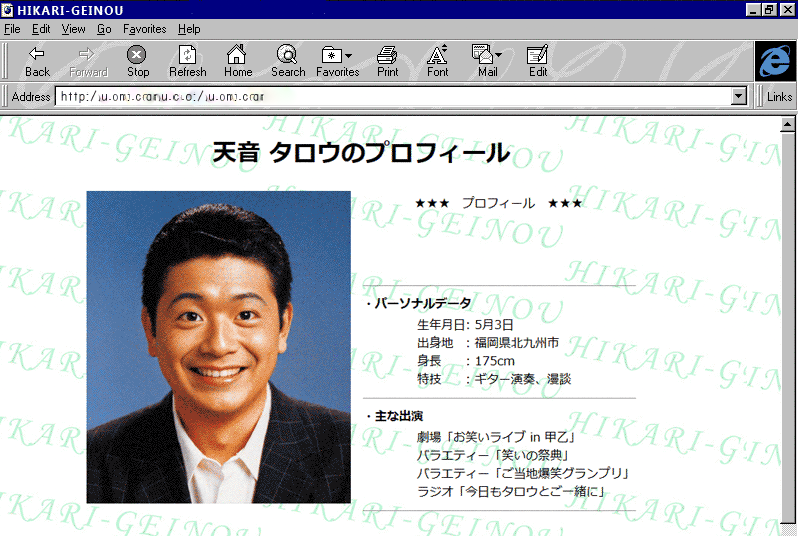Open the View menu
This screenshot has width=798, height=536.
73,29
